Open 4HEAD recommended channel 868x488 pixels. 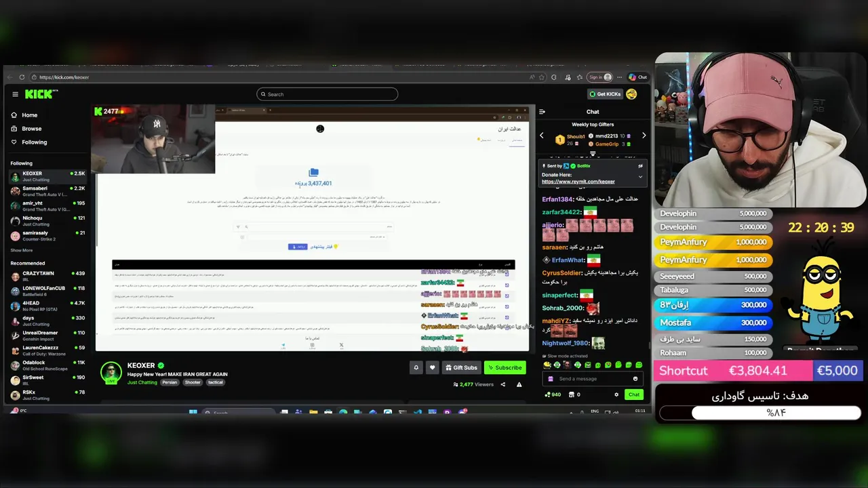[47, 306]
